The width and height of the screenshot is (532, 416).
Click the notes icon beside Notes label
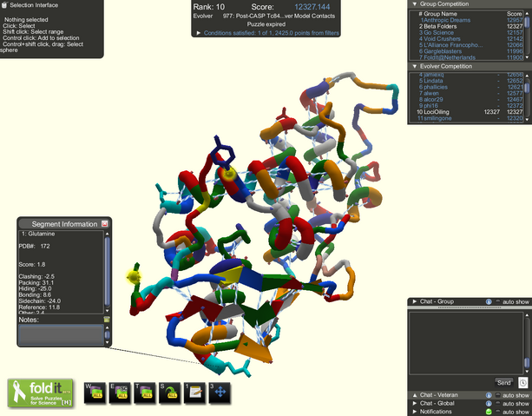107,320
